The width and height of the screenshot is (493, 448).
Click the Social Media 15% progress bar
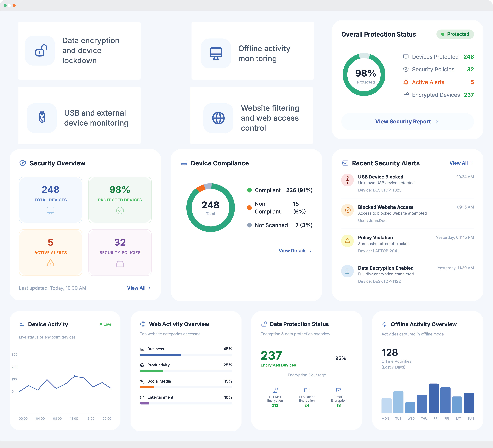point(186,387)
